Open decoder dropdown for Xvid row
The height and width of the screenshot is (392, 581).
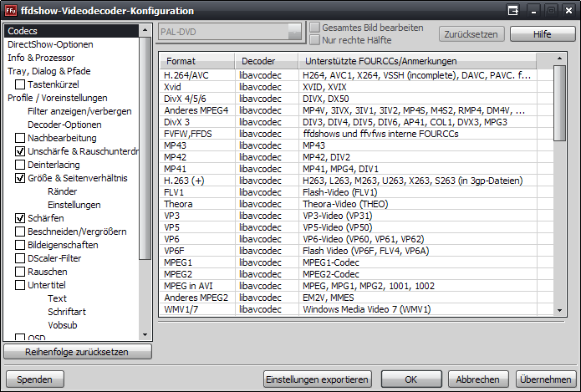[x=267, y=87]
